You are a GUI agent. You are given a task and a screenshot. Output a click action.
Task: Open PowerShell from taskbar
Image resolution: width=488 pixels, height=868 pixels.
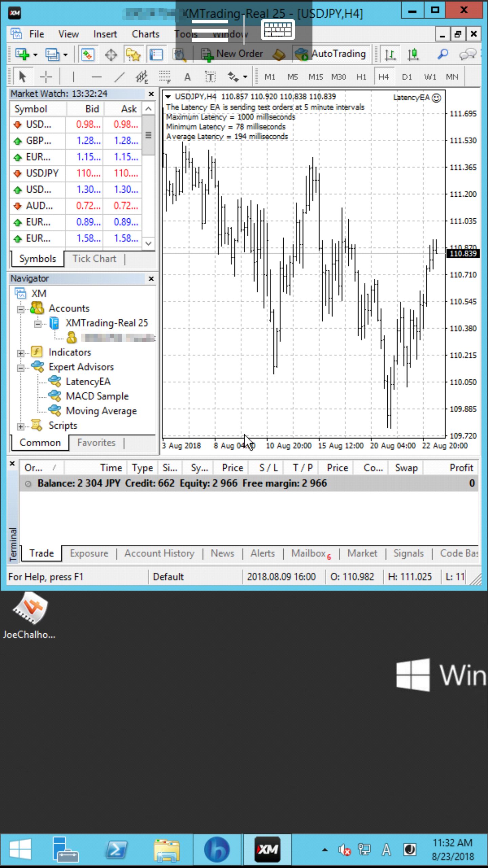(116, 850)
